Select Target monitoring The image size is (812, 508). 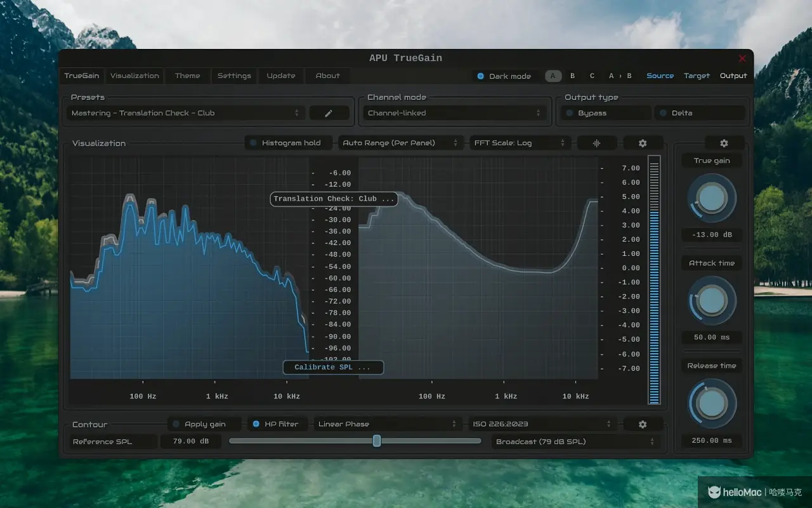click(x=697, y=76)
